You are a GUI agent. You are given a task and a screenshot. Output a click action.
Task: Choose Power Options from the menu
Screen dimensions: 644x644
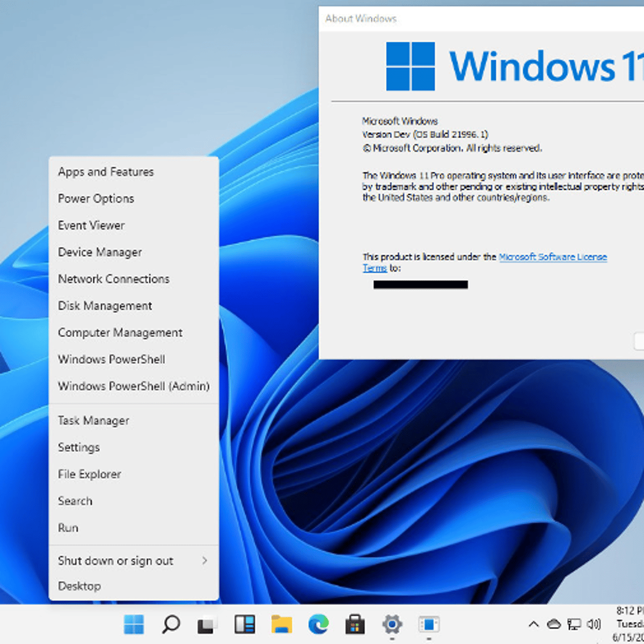coord(134,199)
